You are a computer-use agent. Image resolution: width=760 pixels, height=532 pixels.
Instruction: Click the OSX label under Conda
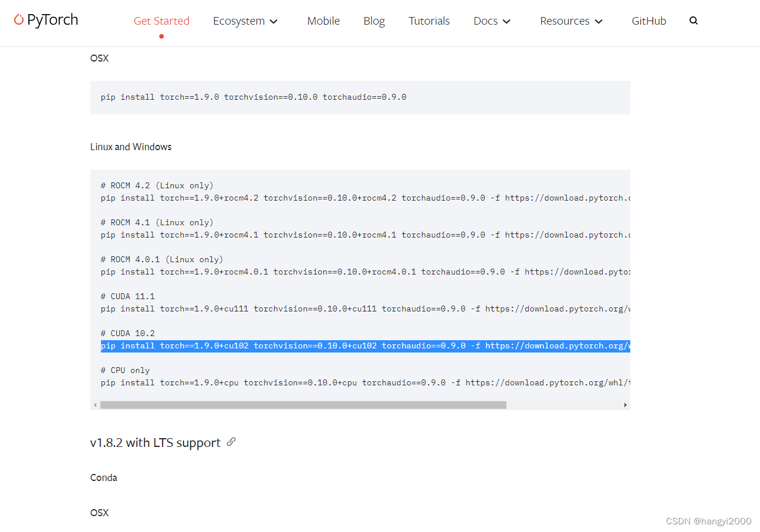(x=99, y=513)
